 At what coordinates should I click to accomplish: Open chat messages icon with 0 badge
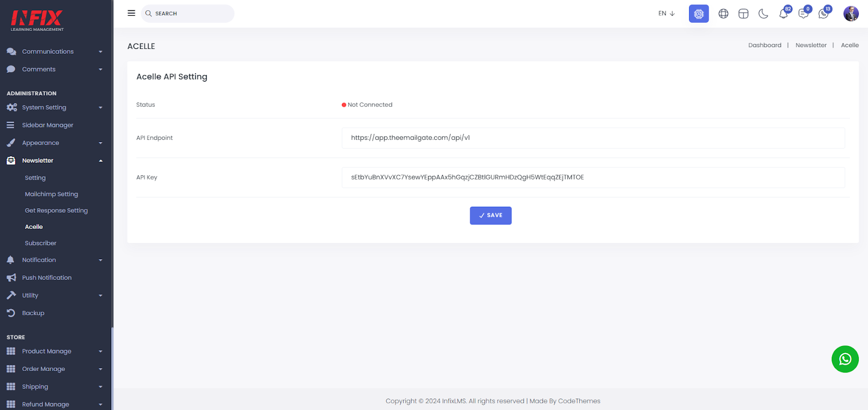(804, 13)
